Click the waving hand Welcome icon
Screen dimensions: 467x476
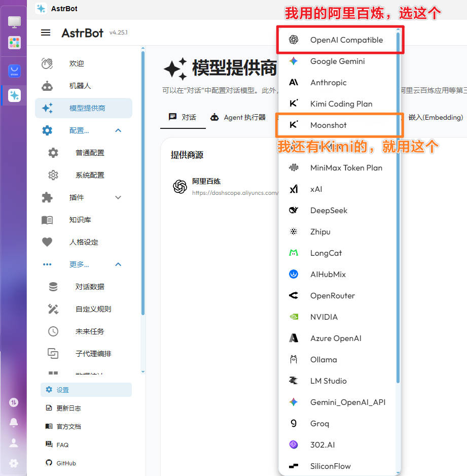click(x=47, y=63)
